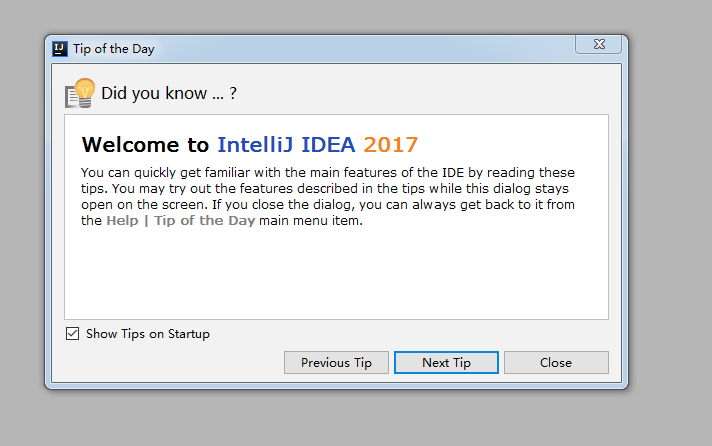Uncheck Show Tips on Startup
The height and width of the screenshot is (446, 712).
(x=72, y=334)
